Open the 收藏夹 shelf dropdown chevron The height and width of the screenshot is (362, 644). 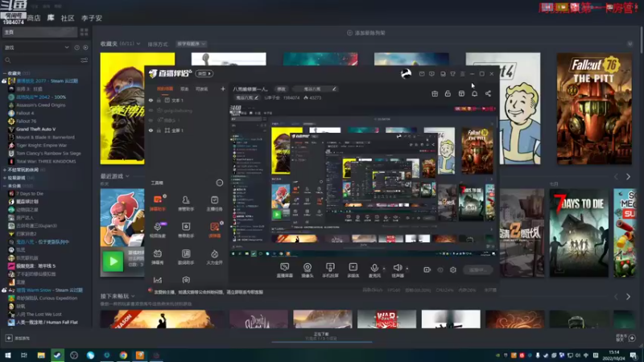point(138,43)
